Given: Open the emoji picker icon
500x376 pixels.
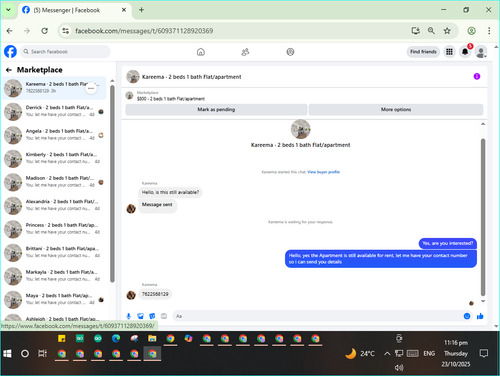Looking at the screenshot, I should (x=467, y=316).
